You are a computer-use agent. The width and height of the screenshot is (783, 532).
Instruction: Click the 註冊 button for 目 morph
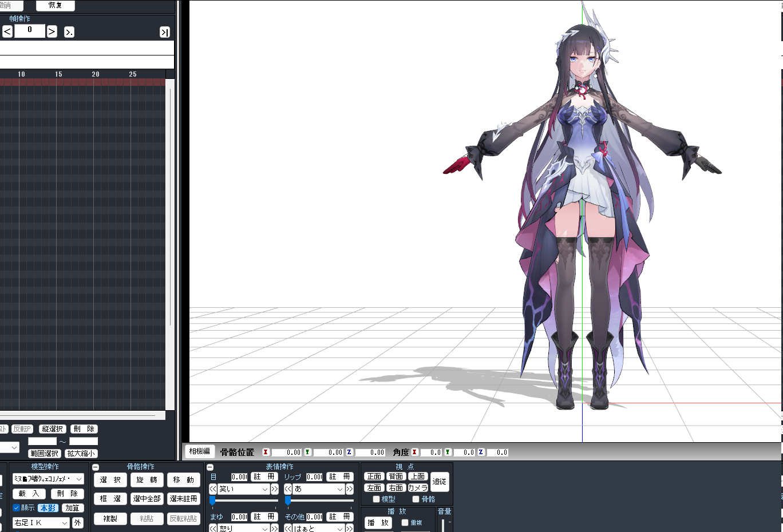coord(264,477)
